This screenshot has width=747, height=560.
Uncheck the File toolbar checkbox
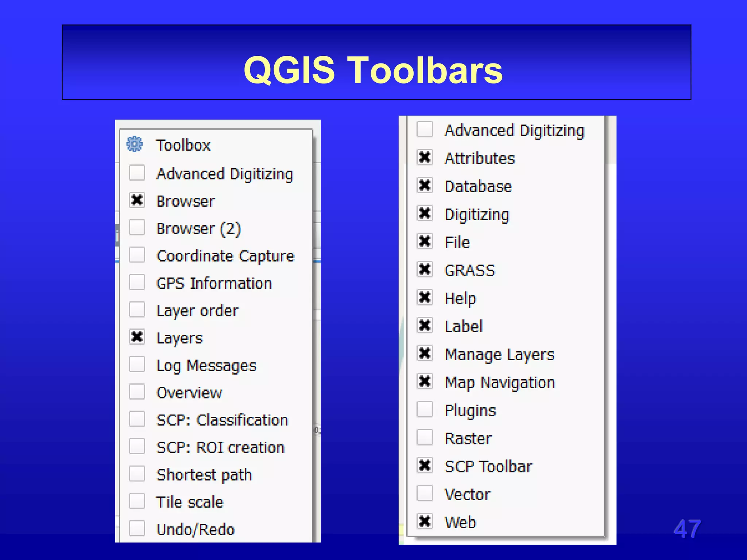point(425,241)
